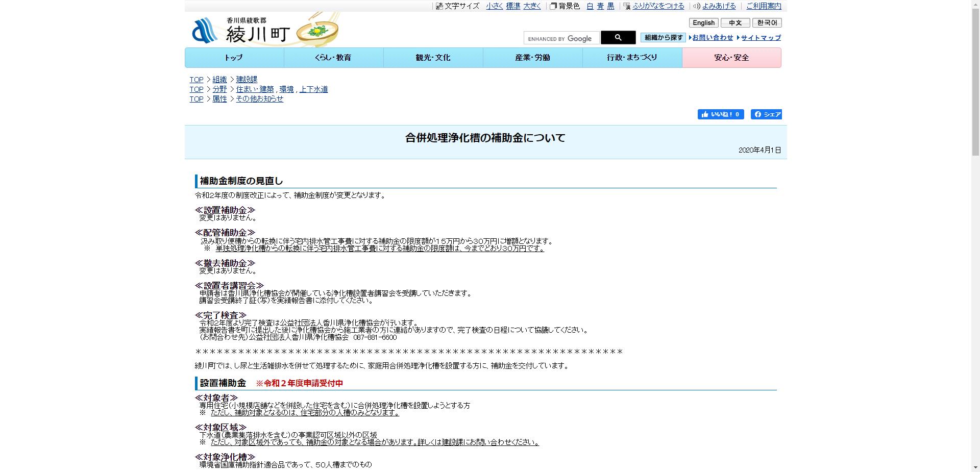The width and height of the screenshot is (980, 472).
Task: Click the 文字サイズ text-size icon
Action: pos(439,6)
